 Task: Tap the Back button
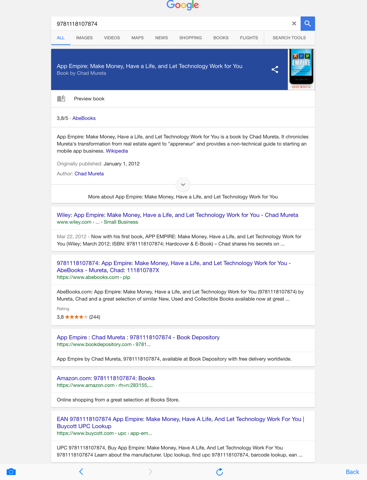click(352, 472)
